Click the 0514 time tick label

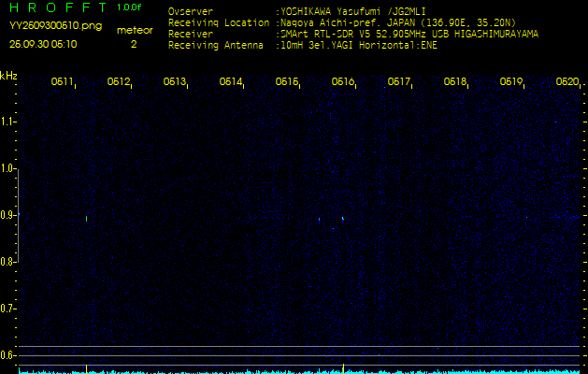[230, 81]
